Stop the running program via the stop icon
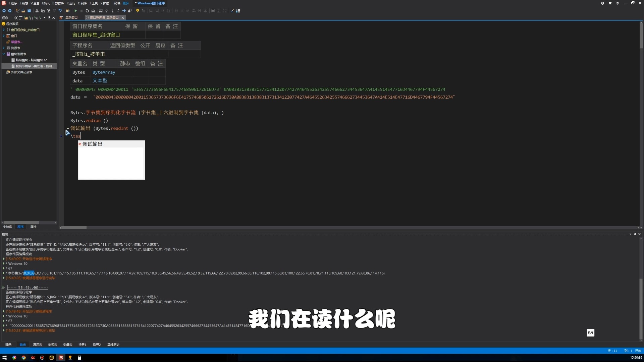Screen dimensions: 644x362 point(81,11)
